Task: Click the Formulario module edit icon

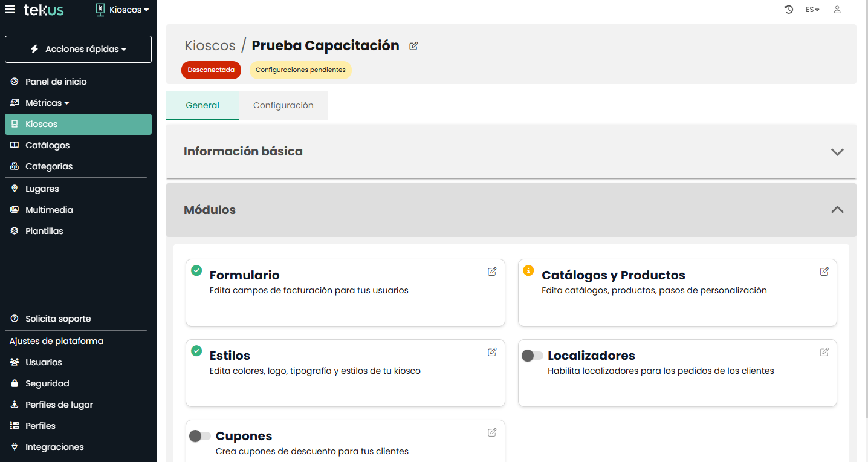Action: pyautogui.click(x=492, y=272)
